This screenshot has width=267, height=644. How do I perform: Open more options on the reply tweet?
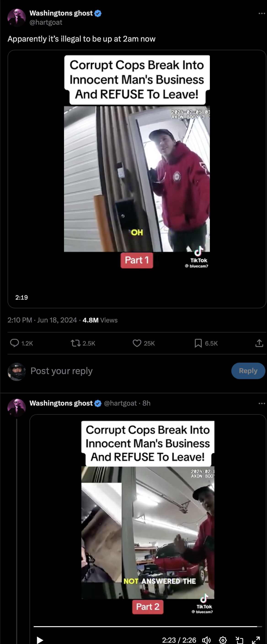(x=262, y=403)
